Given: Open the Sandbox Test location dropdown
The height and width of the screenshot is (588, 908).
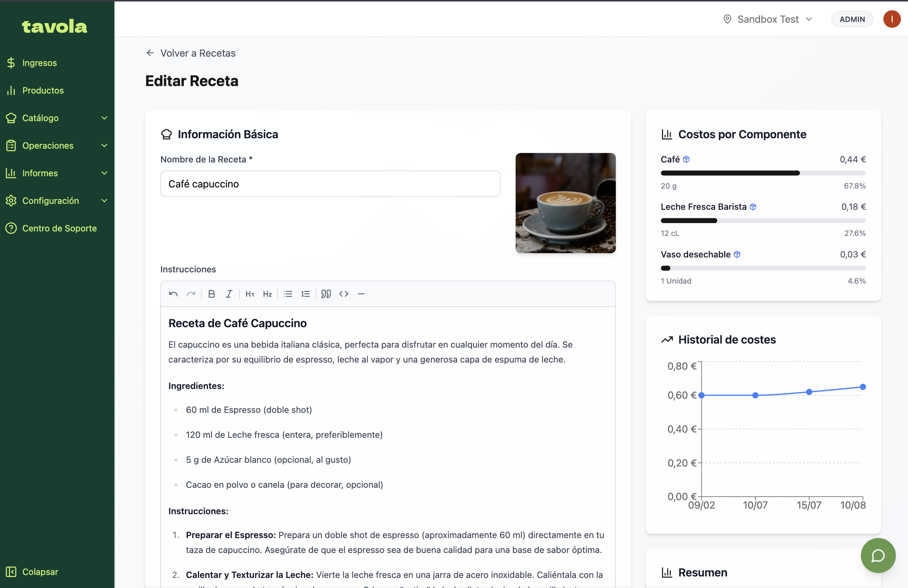Looking at the screenshot, I should (x=768, y=19).
